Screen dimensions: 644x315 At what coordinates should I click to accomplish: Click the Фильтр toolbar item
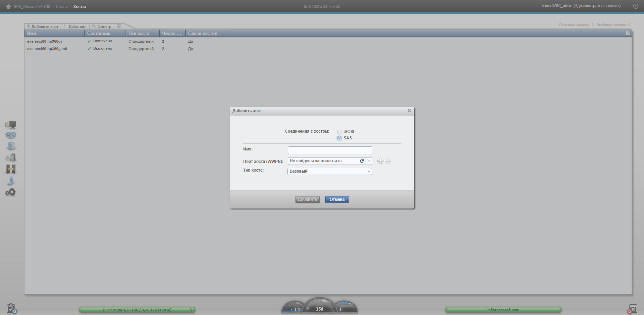102,27
